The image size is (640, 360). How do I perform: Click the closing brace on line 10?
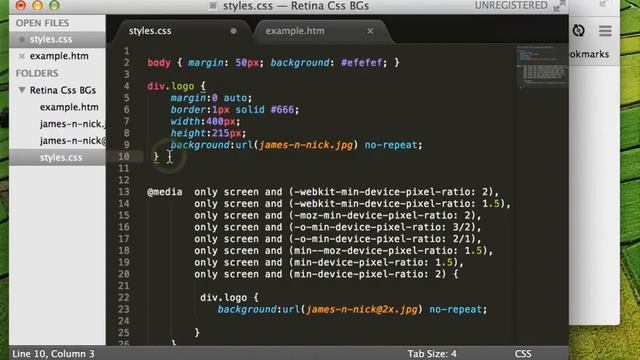point(156,156)
